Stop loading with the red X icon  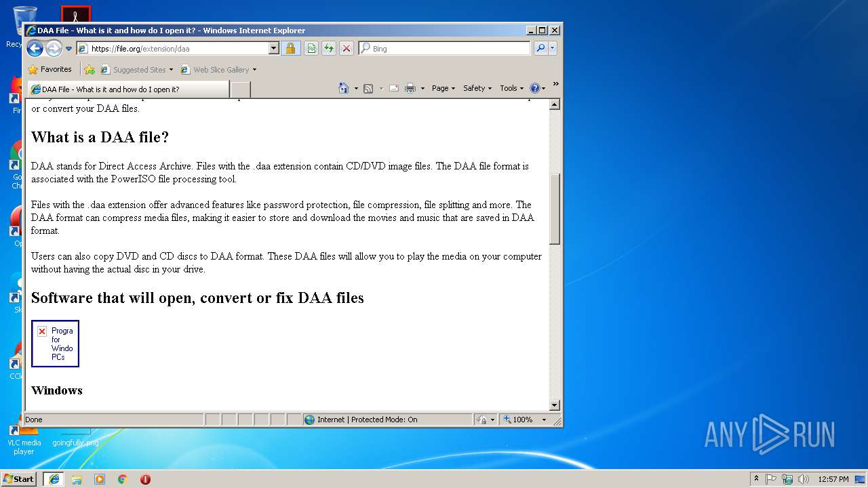[x=346, y=49]
